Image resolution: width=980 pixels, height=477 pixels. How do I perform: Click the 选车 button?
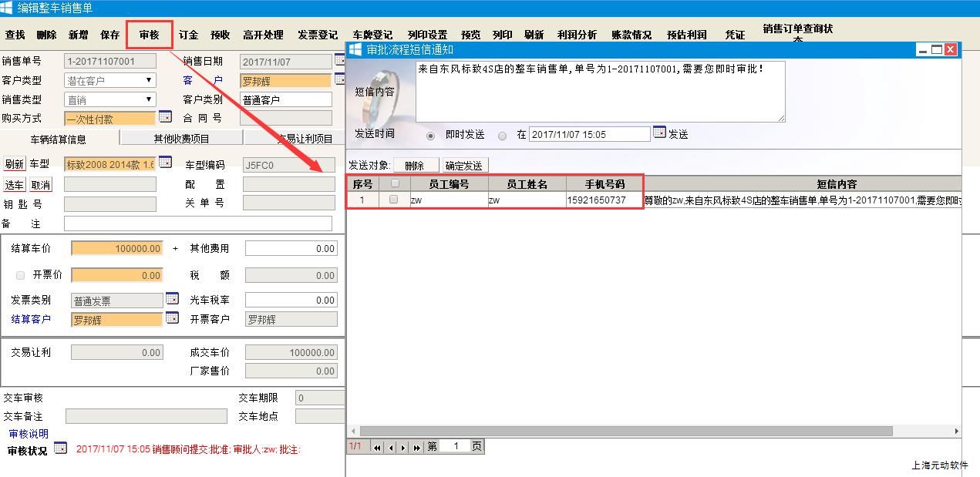click(x=15, y=185)
